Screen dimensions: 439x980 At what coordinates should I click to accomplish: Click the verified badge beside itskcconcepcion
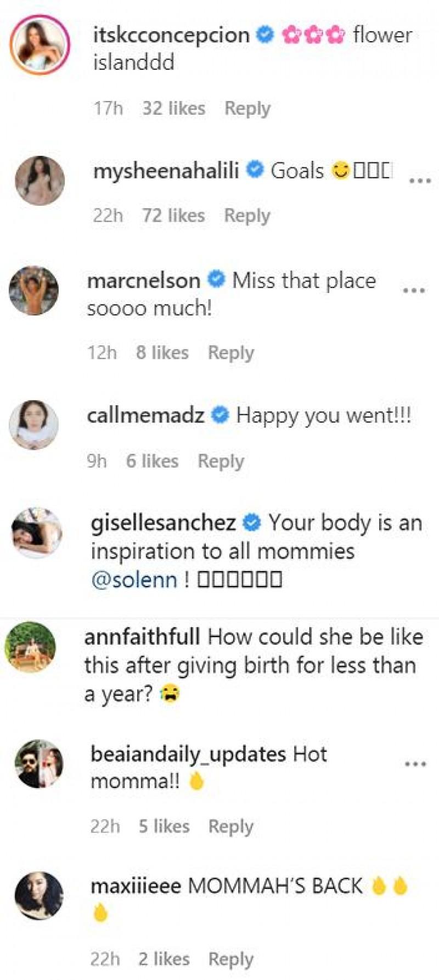266,36
